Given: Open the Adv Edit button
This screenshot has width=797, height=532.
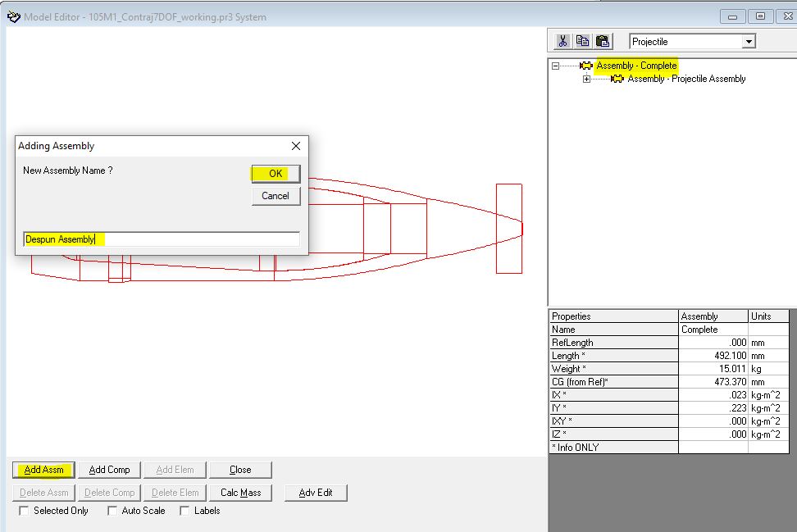Looking at the screenshot, I should click(x=316, y=493).
